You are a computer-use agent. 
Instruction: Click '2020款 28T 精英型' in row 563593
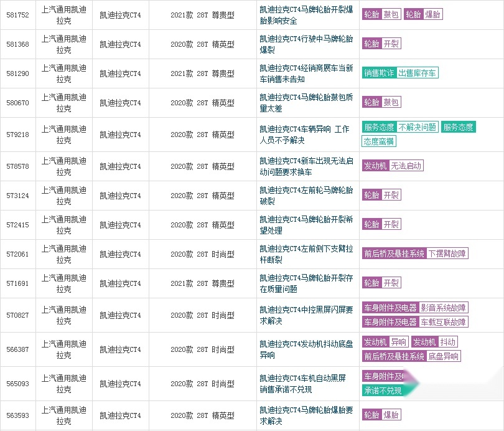coord(202,415)
